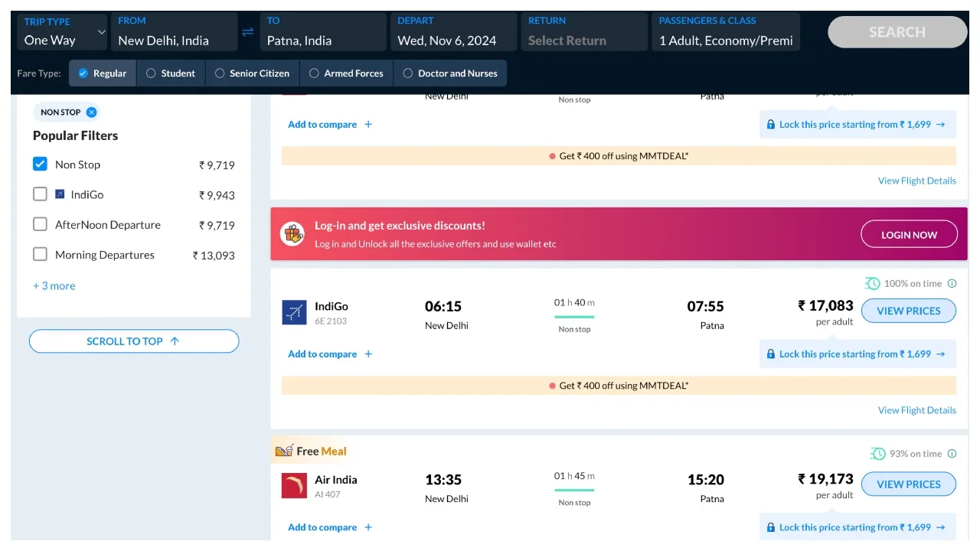Click the 100% on time clock icon
The image size is (980, 551).
point(873,284)
